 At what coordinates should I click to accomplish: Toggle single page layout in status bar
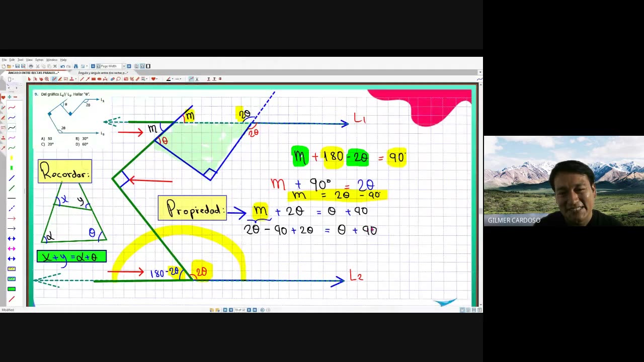pos(462,310)
